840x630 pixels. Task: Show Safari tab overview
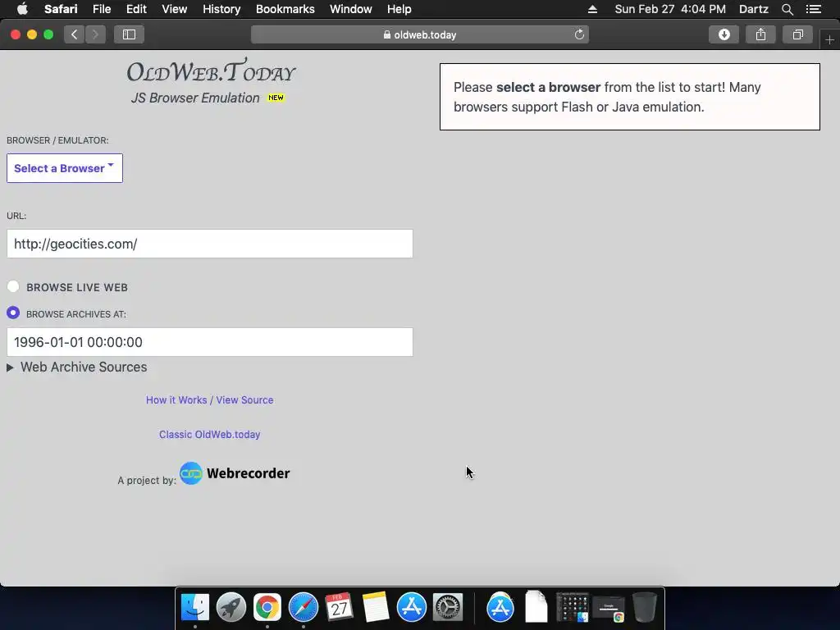[797, 34]
